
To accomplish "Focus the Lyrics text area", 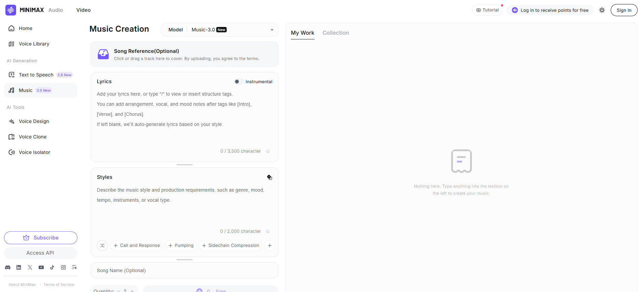I will tap(185, 116).
